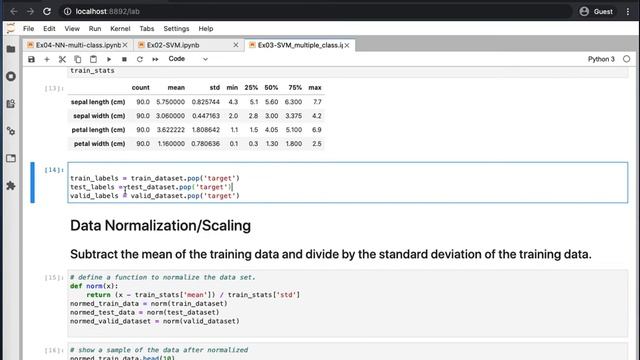
Task: Click the 'sepal width (cm)' row label
Action: coord(99,116)
